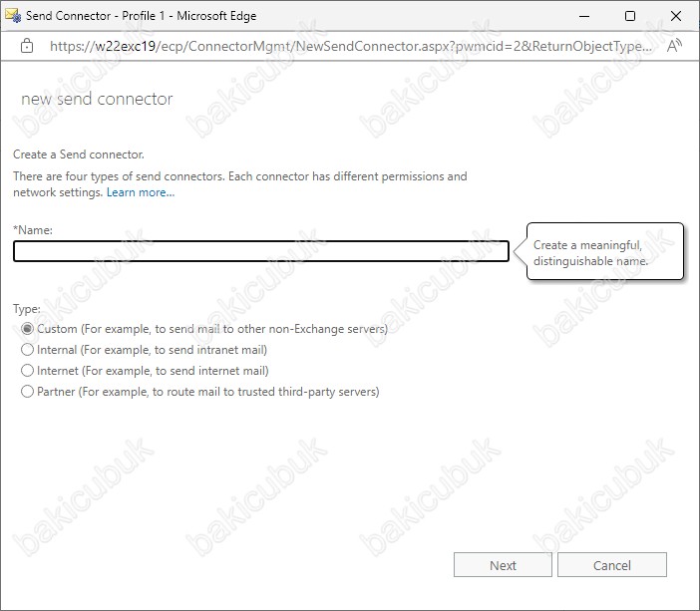700x611 pixels.
Task: Click the 'Type:' label
Action: pyautogui.click(x=26, y=308)
